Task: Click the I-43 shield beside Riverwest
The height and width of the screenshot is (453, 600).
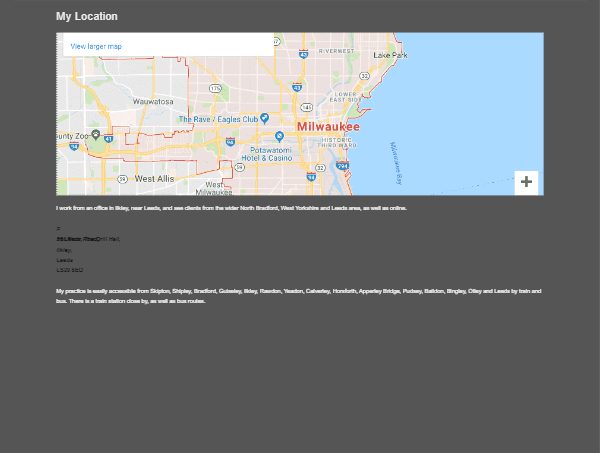Action: [303, 54]
